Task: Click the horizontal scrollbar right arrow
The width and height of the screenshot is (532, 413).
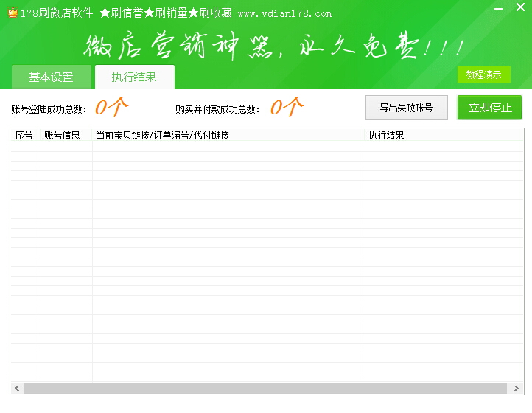Action: pos(516,388)
